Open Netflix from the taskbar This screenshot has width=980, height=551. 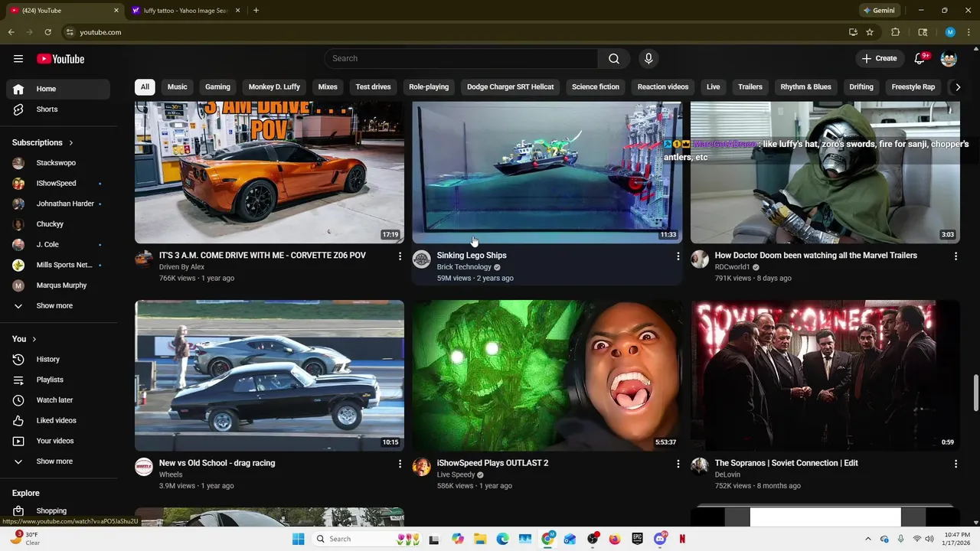point(682,539)
